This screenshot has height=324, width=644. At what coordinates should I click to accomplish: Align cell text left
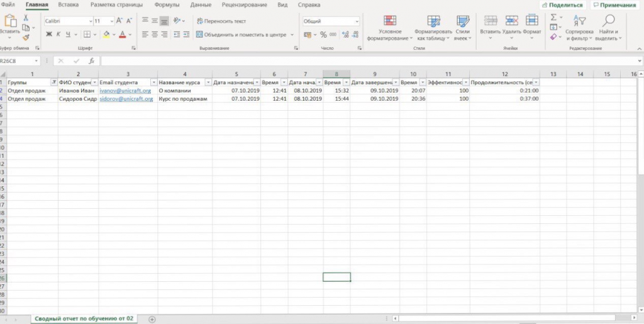145,35
